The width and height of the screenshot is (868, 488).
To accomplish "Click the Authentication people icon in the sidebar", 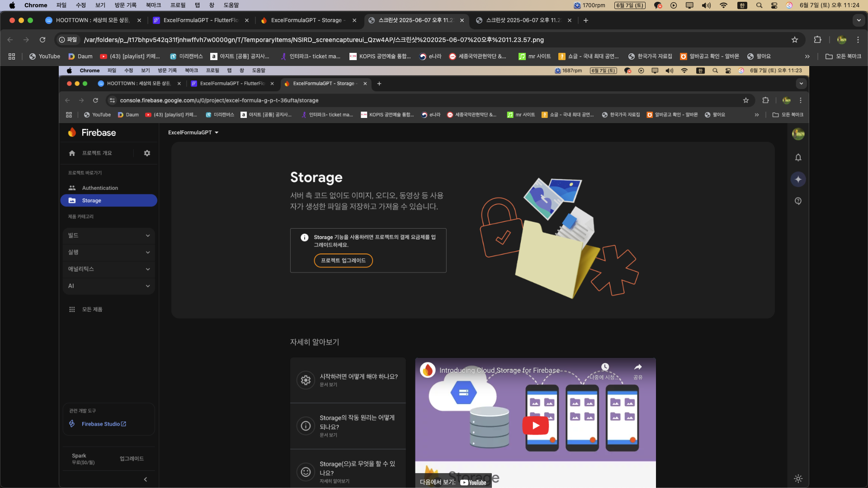I will pos(72,188).
